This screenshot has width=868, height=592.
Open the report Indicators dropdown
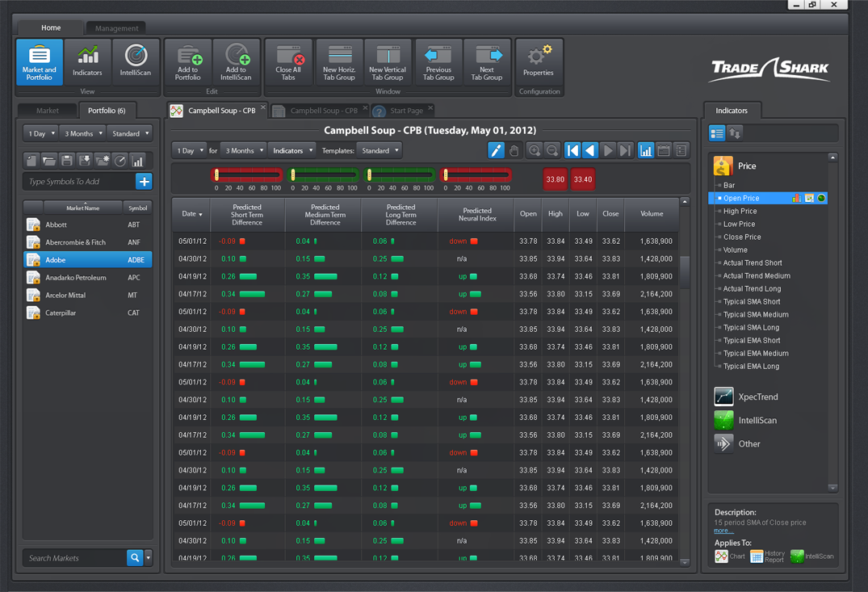[x=292, y=151]
